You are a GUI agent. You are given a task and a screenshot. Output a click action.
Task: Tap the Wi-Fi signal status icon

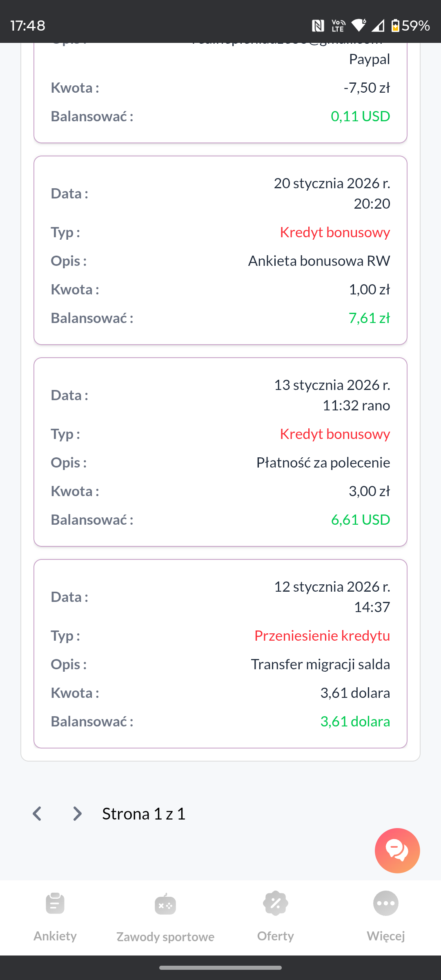click(359, 26)
